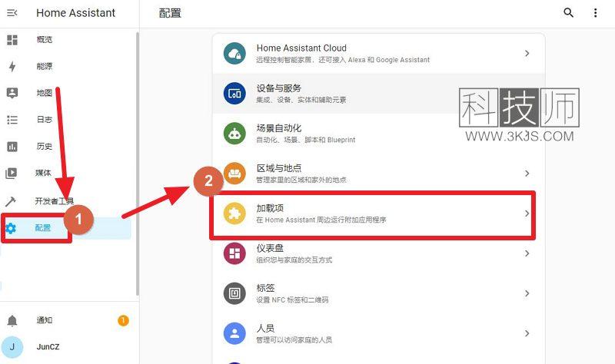Open search with the magnifier icon
Viewport: 615px width, 364px height.
(568, 12)
